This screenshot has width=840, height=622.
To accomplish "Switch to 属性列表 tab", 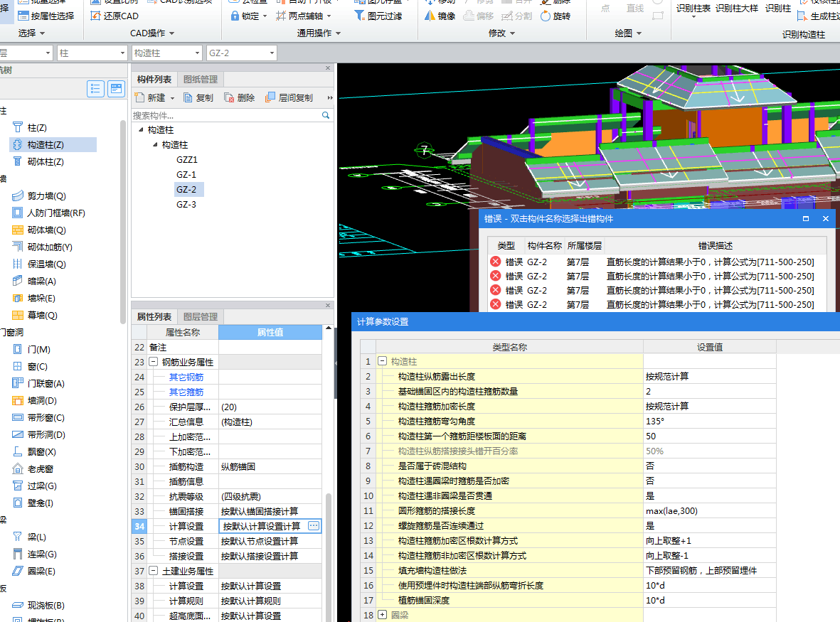I will pos(154,317).
